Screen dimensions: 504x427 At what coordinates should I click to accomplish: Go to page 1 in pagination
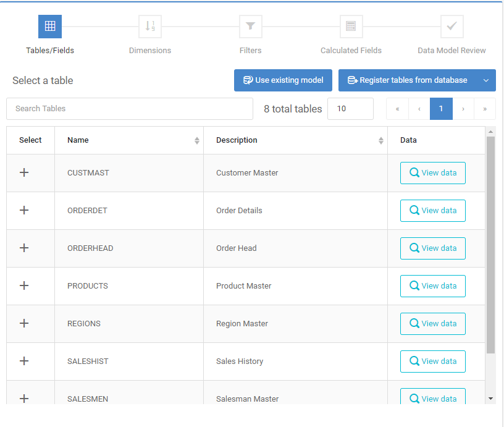coord(441,109)
